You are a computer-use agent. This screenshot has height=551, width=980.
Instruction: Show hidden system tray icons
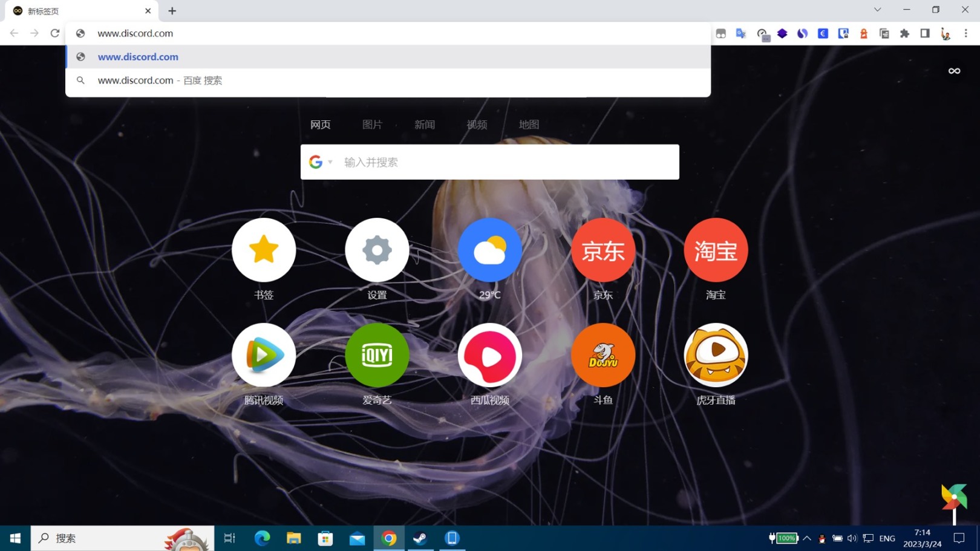pyautogui.click(x=807, y=538)
